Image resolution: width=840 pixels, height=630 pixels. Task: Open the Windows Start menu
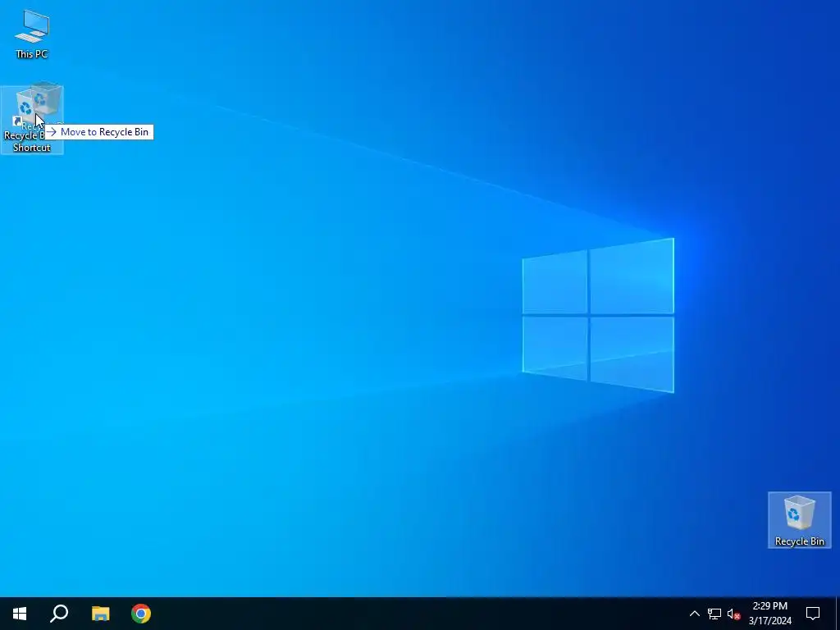point(20,614)
